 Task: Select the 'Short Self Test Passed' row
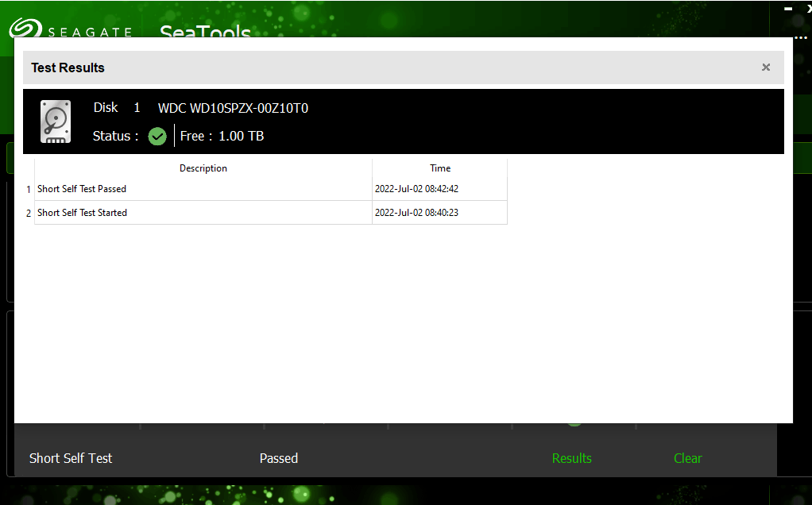click(271, 189)
